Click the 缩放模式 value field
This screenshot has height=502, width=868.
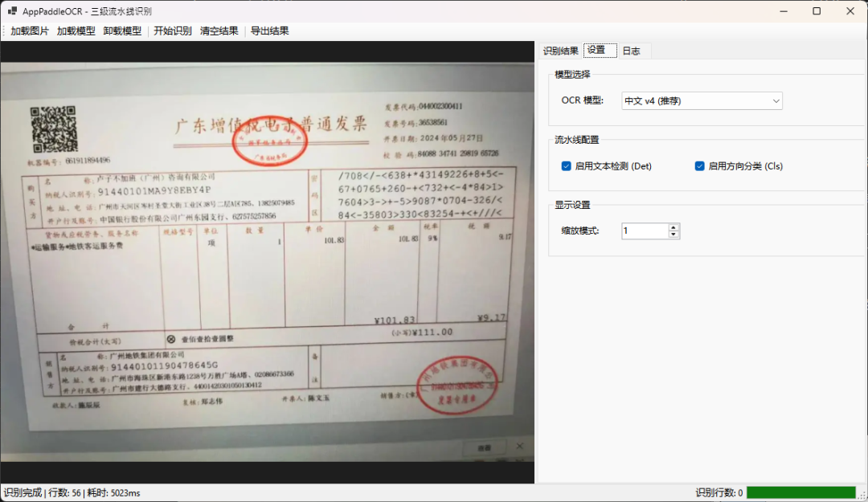point(645,231)
